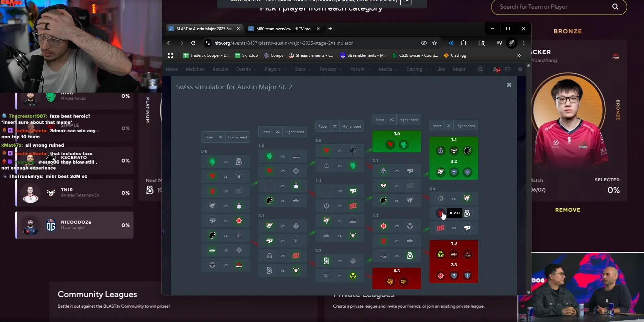Pick FaZe in the 2-0 match versus FURIA
Image resolution: width=644 pixels, height=322 pixels.
[x=327, y=151]
